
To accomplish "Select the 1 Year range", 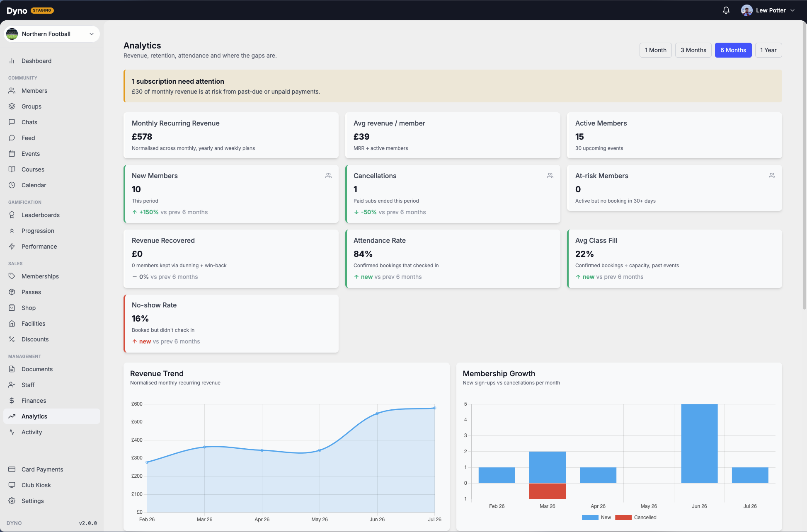I will point(768,50).
